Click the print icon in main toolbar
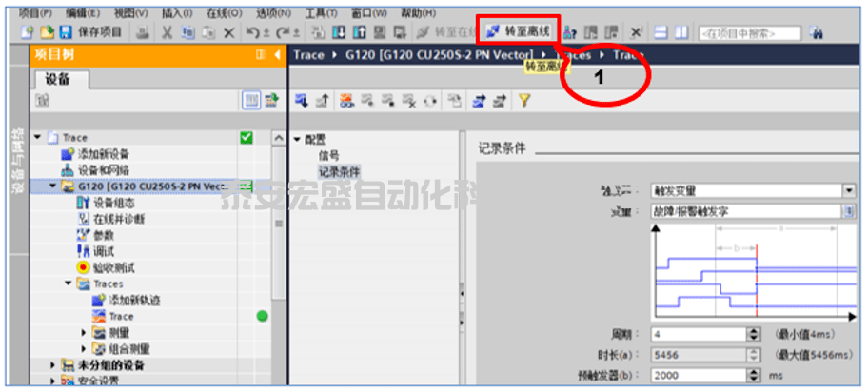The image size is (868, 391). pyautogui.click(x=141, y=32)
